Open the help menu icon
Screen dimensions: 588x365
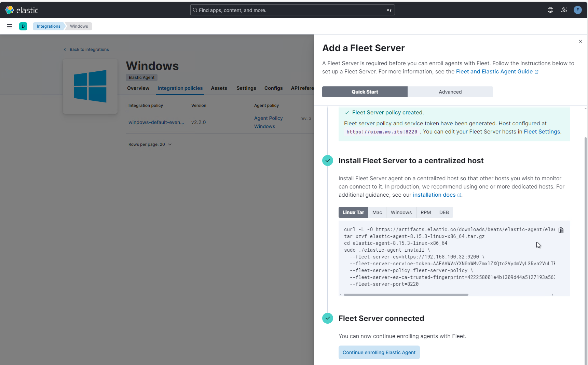point(550,10)
